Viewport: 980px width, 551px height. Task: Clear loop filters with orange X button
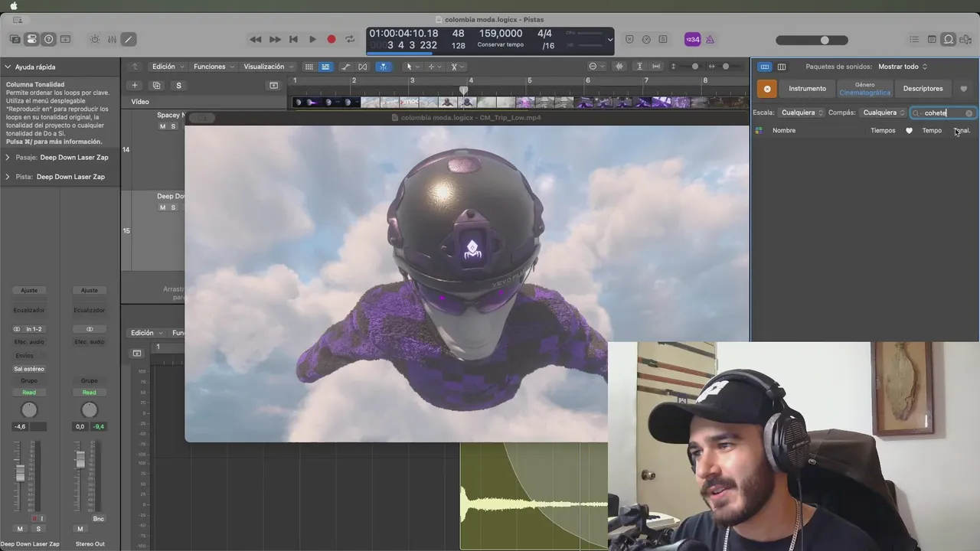pos(766,89)
